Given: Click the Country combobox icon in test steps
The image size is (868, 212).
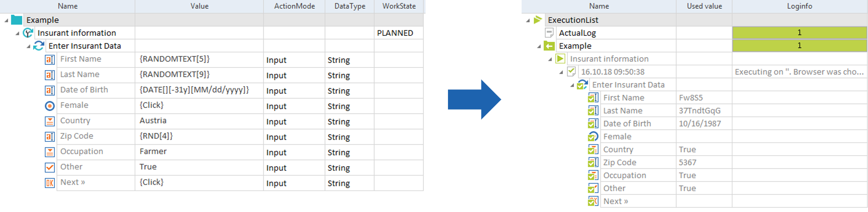Looking at the screenshot, I should 50,121.
